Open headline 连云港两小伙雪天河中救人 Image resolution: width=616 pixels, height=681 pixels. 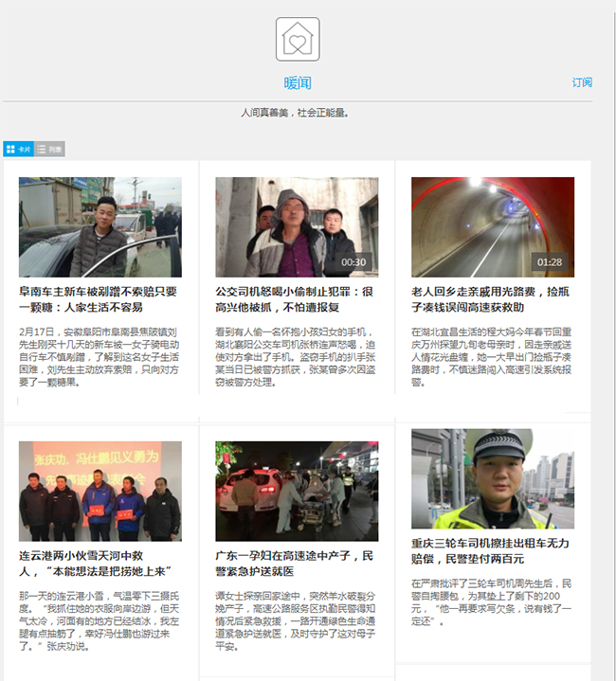(95, 564)
